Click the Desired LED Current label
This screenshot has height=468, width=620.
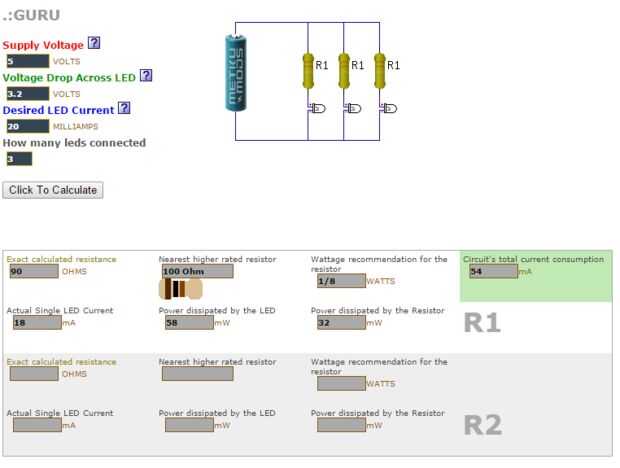coord(58,110)
